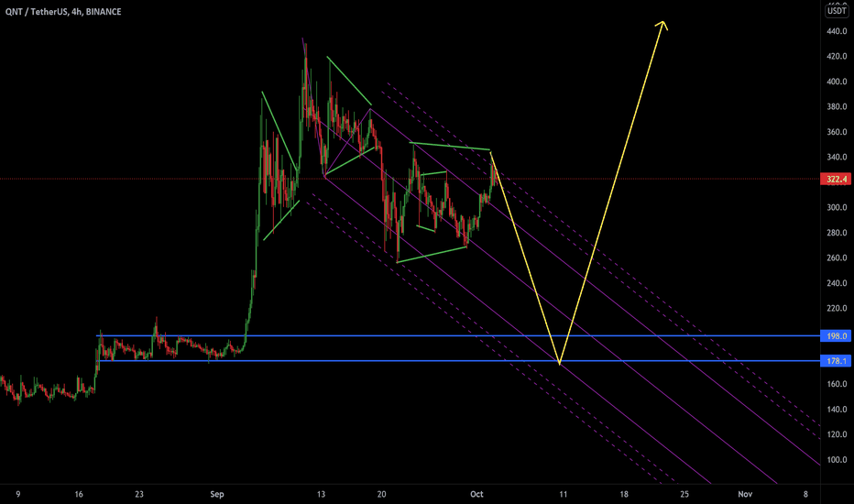The image size is (854, 504).
Task: Click the 280.0 price axis value
Action: click(x=837, y=233)
